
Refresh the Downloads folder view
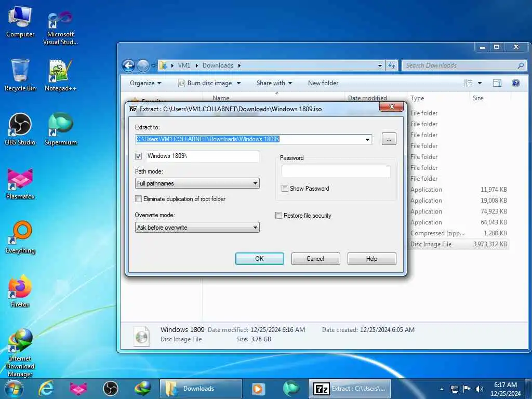[392, 65]
